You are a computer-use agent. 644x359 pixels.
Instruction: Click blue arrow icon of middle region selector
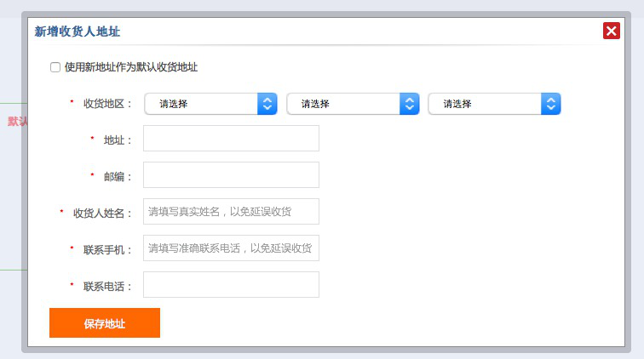[410, 104]
